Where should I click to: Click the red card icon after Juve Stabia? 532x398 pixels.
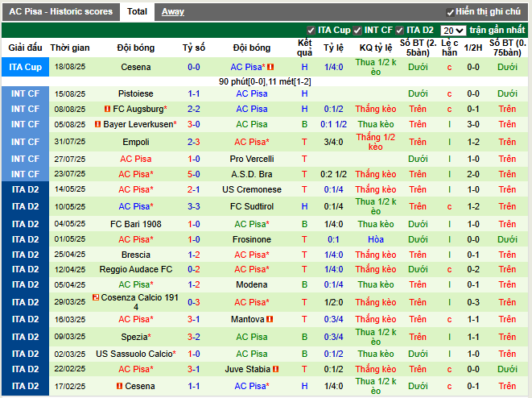pyautogui.click(x=275, y=369)
